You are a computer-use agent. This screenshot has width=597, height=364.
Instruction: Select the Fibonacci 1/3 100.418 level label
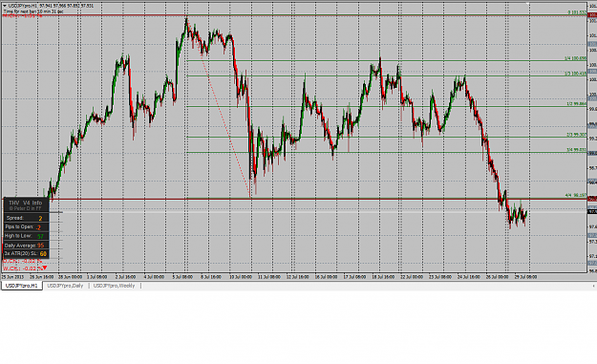coord(575,74)
